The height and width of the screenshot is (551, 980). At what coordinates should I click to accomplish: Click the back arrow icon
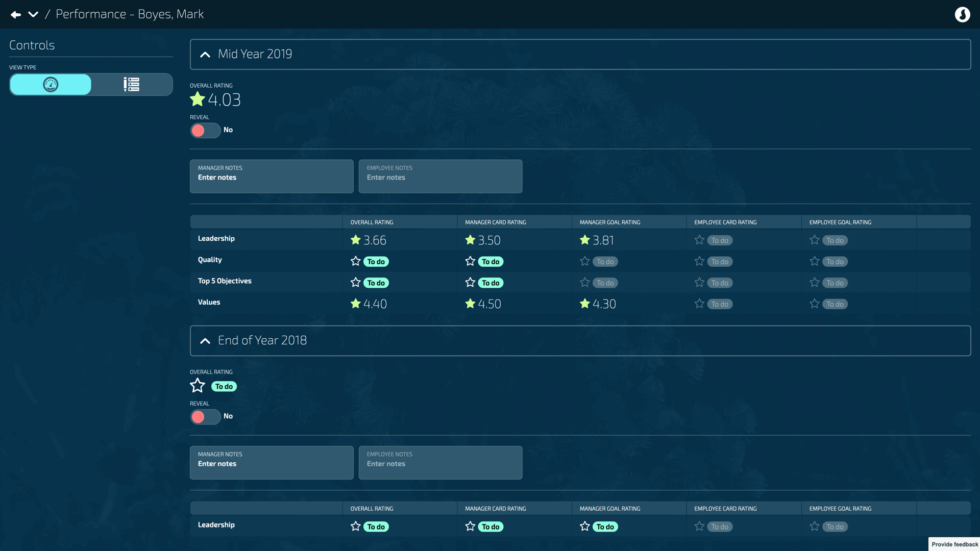tap(16, 15)
